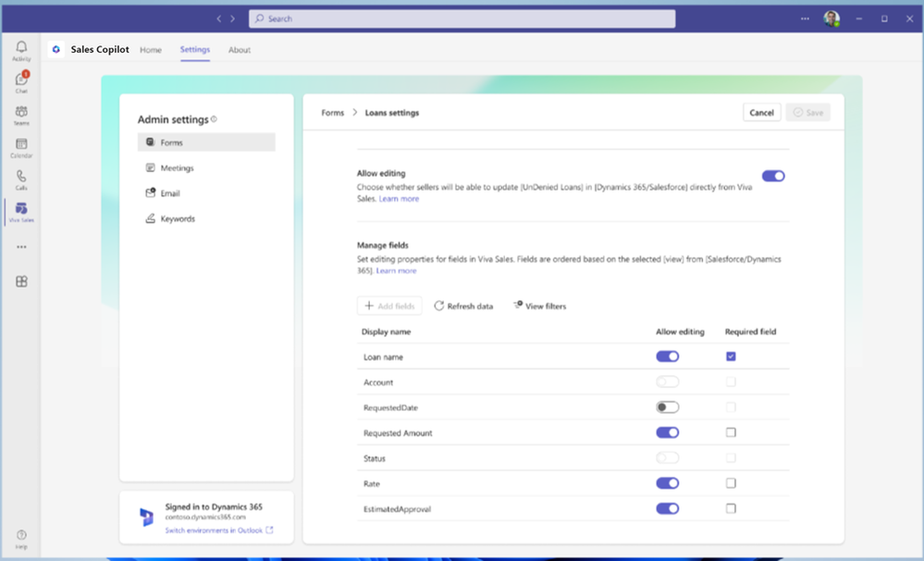This screenshot has height=561, width=924.
Task: Switch off Rate editing toggle
Action: coord(668,483)
